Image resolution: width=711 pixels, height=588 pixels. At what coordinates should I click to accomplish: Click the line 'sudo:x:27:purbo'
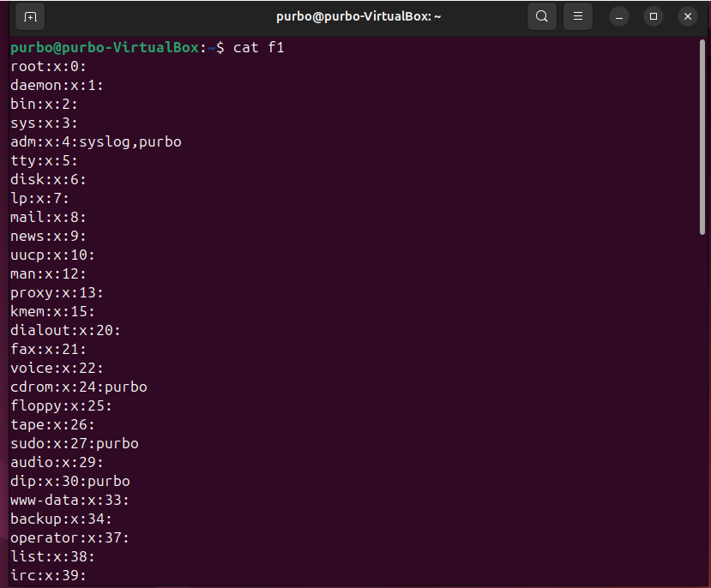(75, 443)
